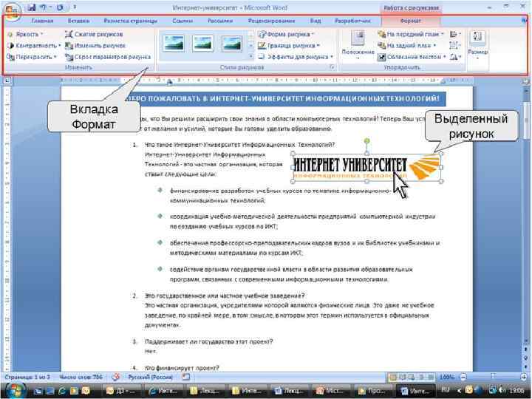Click the 100% zoom level button
Screen dimensions: 532x399
point(446,377)
